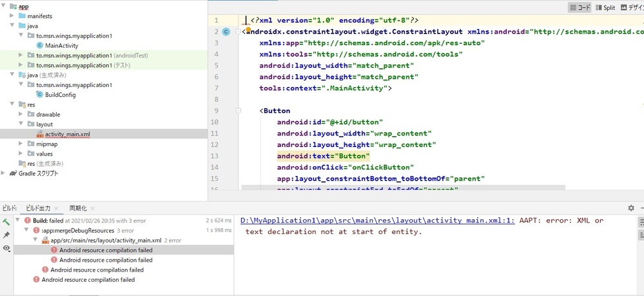644x296 pixels.
Task: Collapse the activity_main.xml 2 error node
Action: point(35,240)
